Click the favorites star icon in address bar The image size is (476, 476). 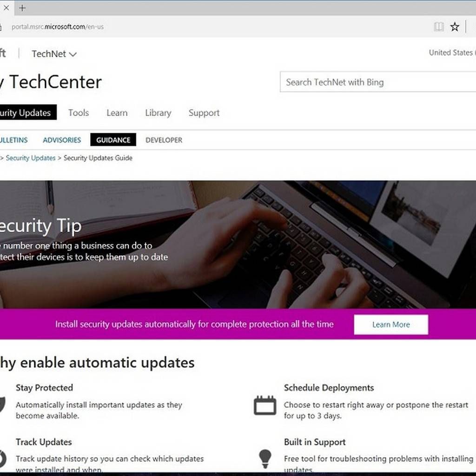click(455, 26)
